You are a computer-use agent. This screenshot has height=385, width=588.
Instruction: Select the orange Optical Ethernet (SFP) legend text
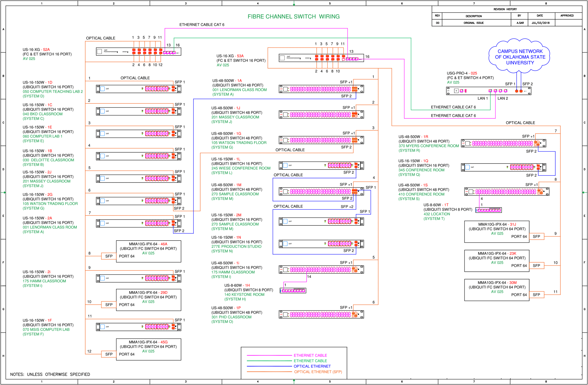pyautogui.click(x=318, y=372)
